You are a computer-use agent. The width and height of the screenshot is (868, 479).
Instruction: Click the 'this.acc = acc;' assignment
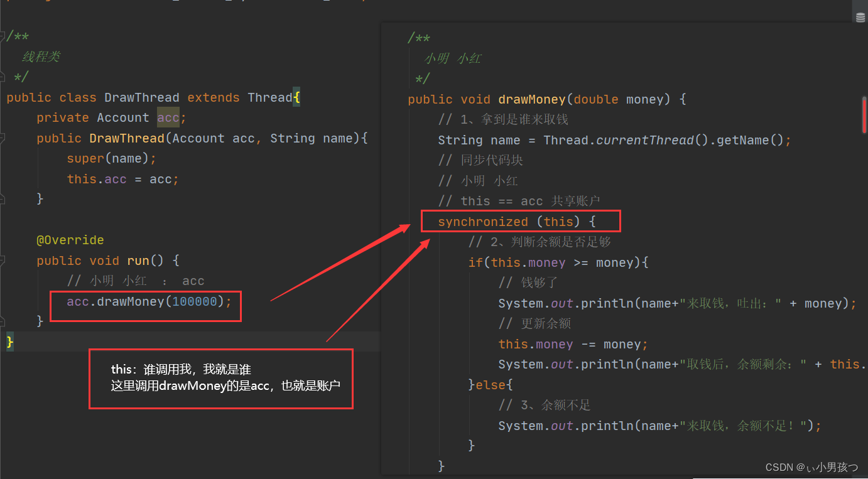tap(123, 179)
